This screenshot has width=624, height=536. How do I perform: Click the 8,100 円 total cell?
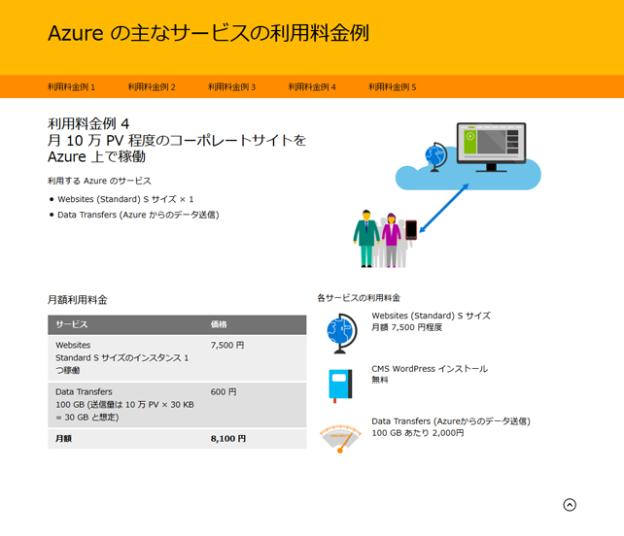tap(228, 439)
